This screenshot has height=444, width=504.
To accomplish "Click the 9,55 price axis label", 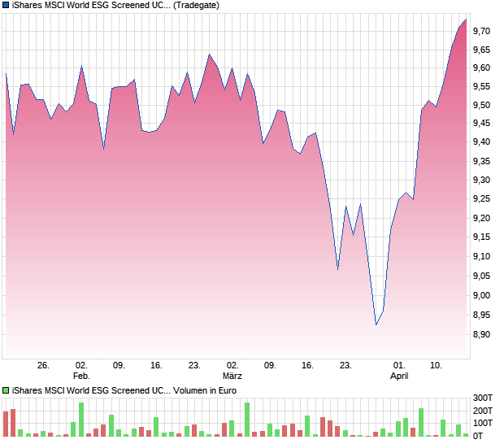I will (481, 86).
